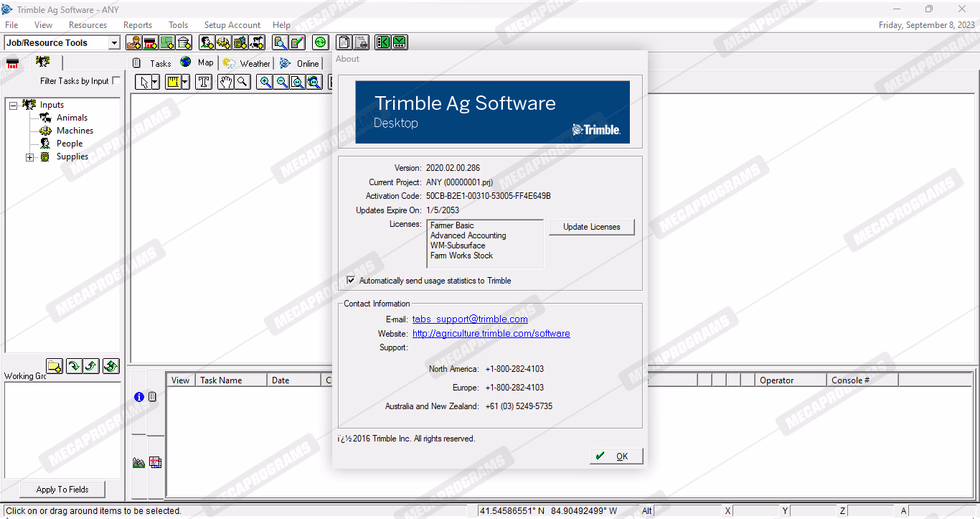Select Animals in the Inputs tree
This screenshot has width=980, height=519.
click(x=72, y=118)
